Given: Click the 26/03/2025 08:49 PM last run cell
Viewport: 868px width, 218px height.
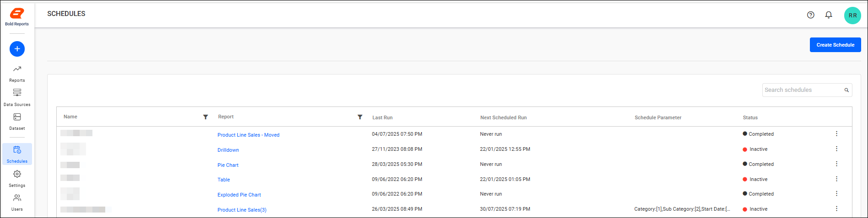Looking at the screenshot, I should click(397, 209).
